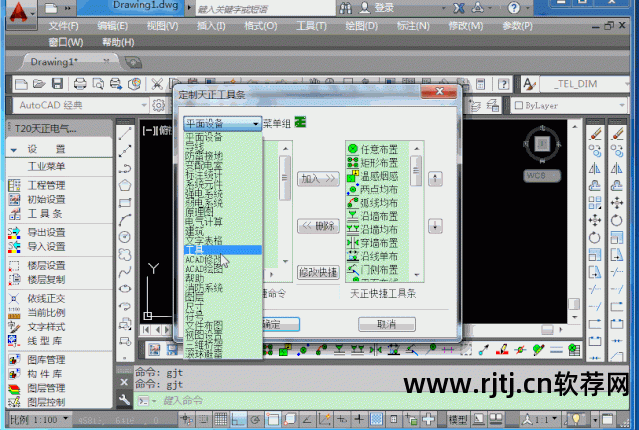Choose 电气计算 in the dropdown list
Screen dimensions: 639x430
click(x=223, y=222)
